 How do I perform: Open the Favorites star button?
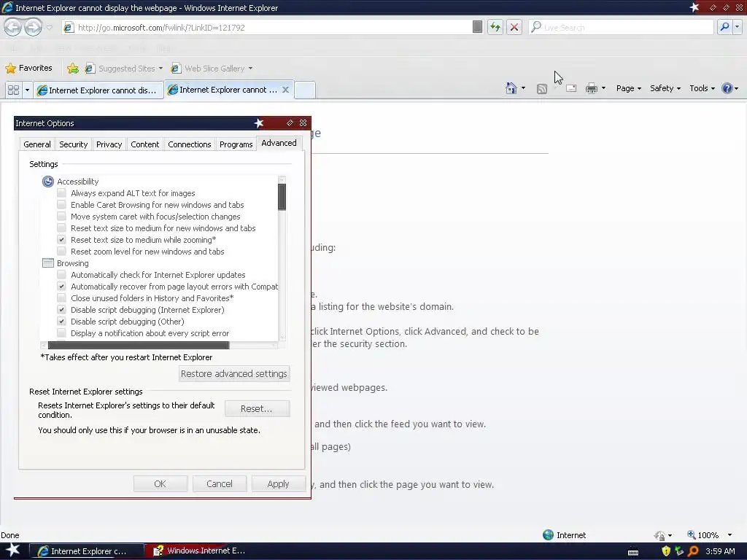tap(28, 68)
